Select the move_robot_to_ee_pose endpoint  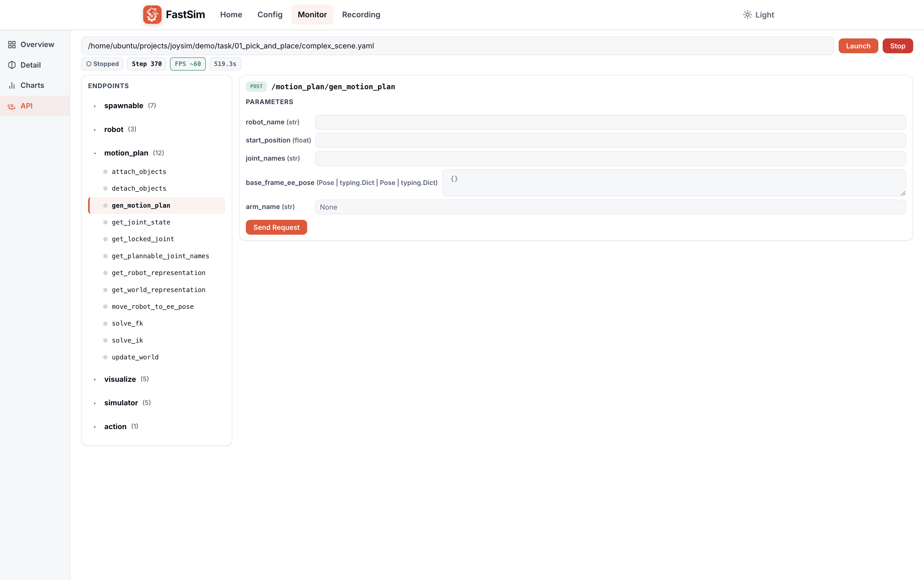(157, 307)
